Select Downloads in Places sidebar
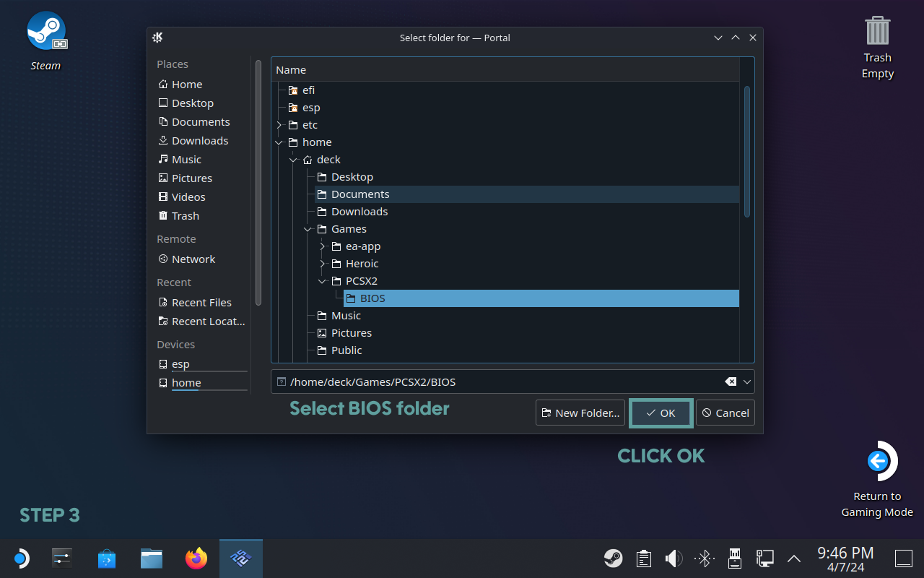Screen dimensions: 924x578 pos(199,141)
